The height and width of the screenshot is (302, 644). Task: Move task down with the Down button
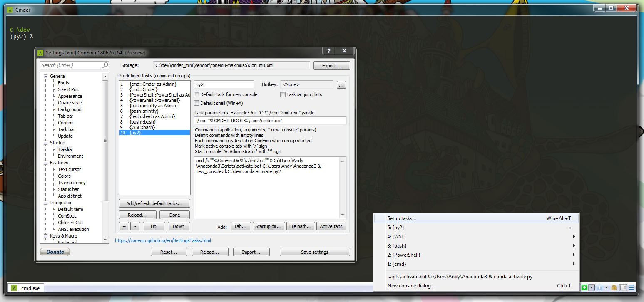pyautogui.click(x=179, y=226)
